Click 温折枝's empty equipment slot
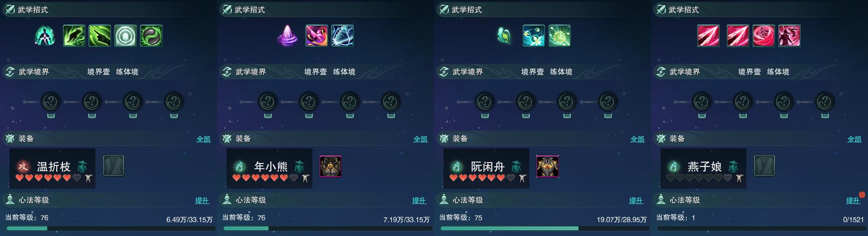 pyautogui.click(x=114, y=166)
